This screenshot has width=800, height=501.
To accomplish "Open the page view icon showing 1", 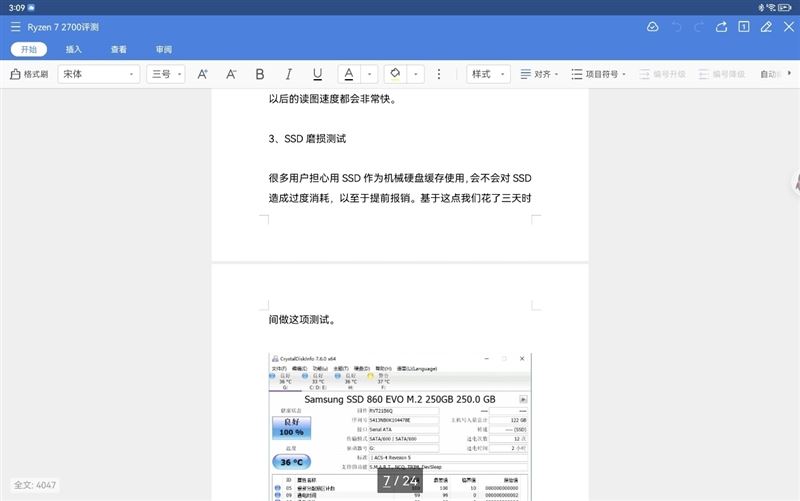I will 743,27.
